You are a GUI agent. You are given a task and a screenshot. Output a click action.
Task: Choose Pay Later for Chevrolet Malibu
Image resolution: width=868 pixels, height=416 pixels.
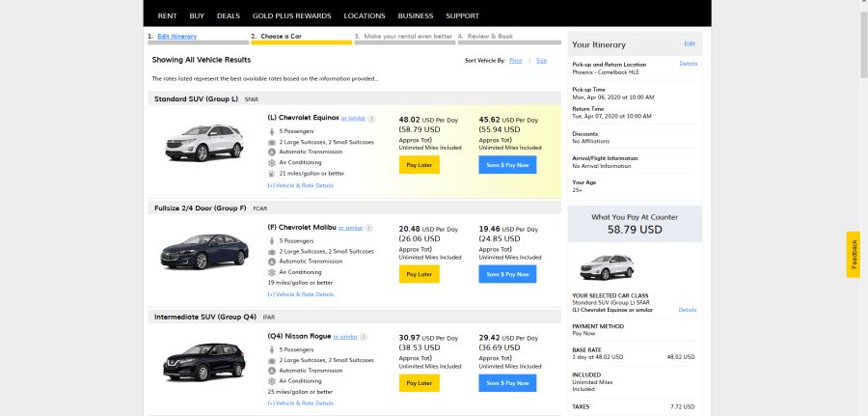click(x=420, y=274)
